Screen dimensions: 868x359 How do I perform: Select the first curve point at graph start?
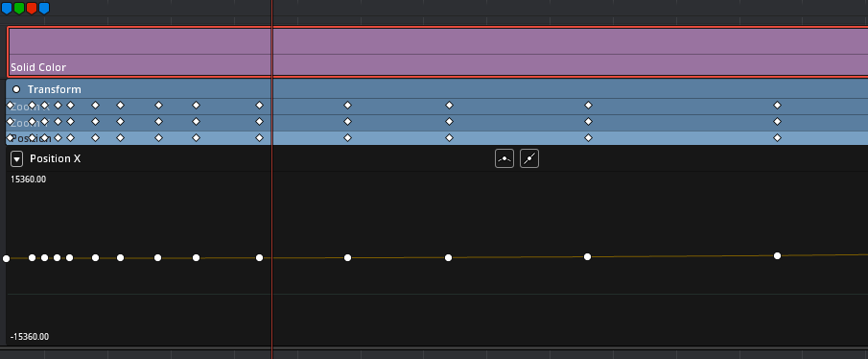[x=6, y=259]
